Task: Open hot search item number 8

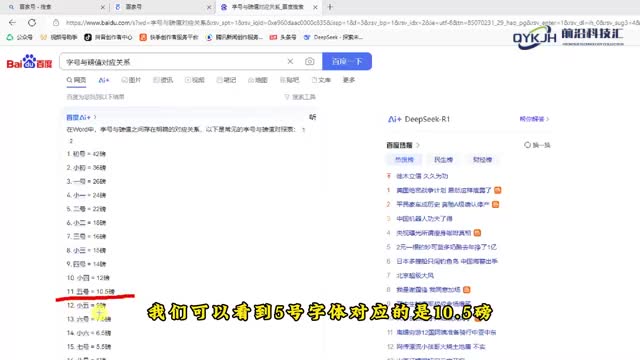Action: click(x=428, y=290)
